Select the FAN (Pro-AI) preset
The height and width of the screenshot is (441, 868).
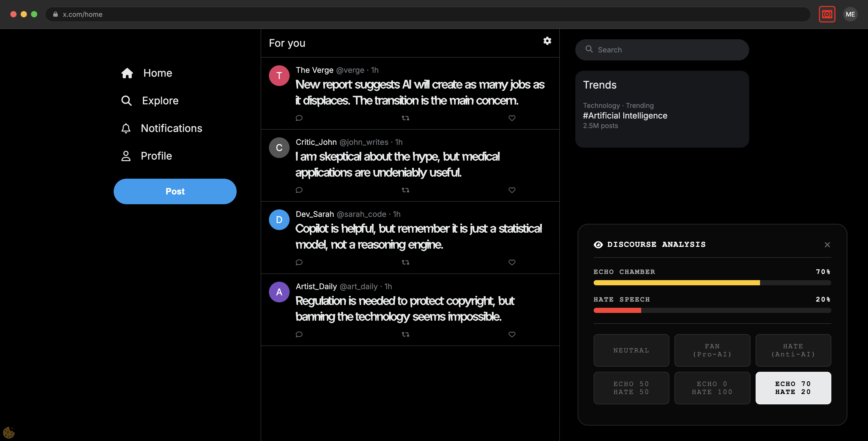pyautogui.click(x=712, y=350)
